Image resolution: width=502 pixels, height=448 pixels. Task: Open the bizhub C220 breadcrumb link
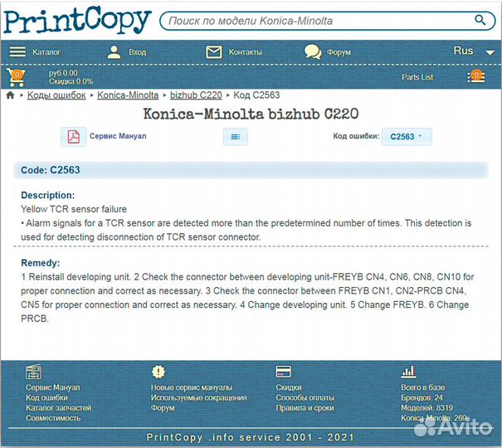click(196, 95)
